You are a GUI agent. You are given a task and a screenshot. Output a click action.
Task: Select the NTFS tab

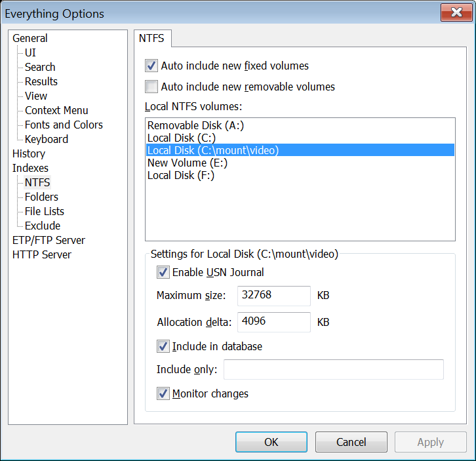151,38
